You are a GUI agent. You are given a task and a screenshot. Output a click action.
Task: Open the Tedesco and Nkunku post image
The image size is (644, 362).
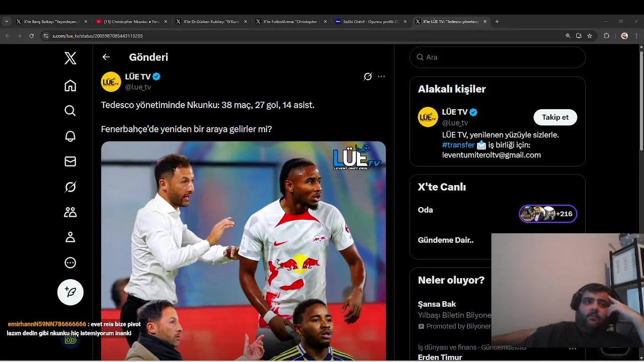[x=244, y=250]
